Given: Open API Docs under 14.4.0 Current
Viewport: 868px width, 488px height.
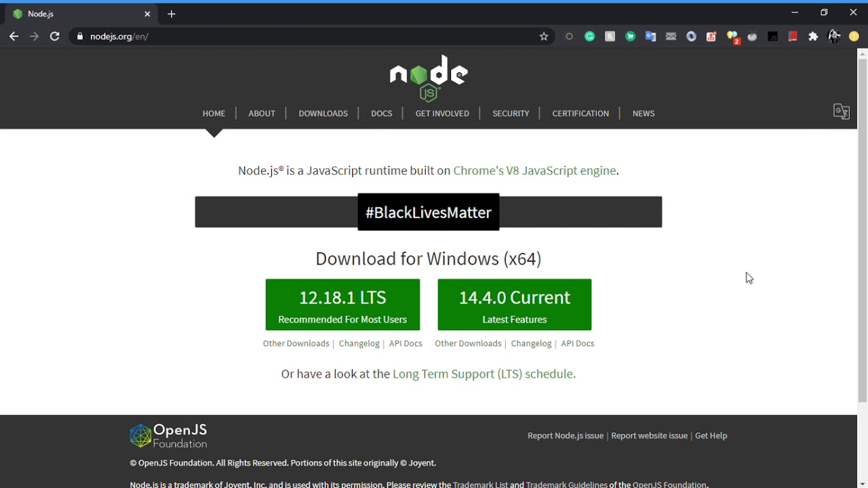Looking at the screenshot, I should click(578, 344).
